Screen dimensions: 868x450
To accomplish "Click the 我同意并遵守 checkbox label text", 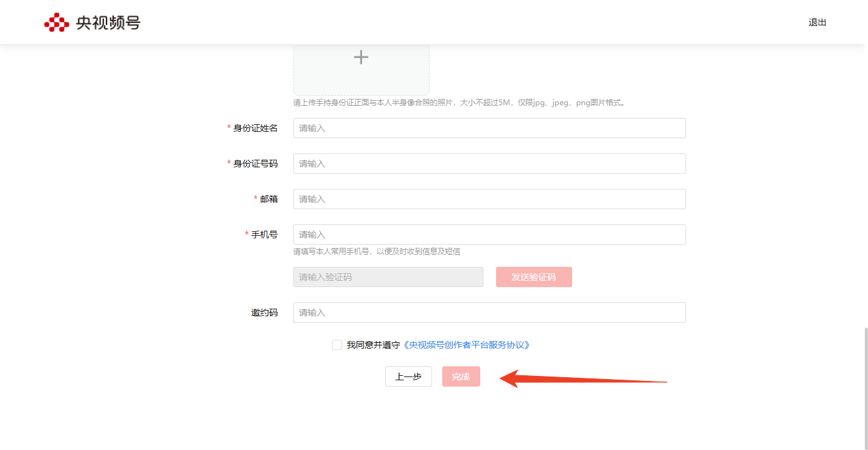I will pos(373,345).
